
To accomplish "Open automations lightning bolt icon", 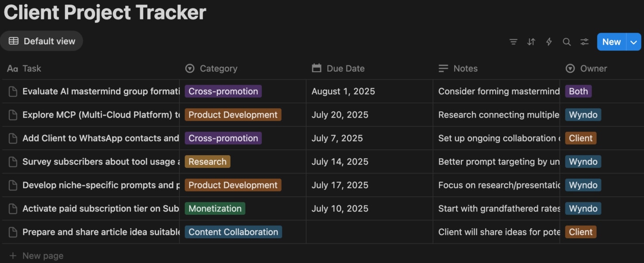I will pyautogui.click(x=549, y=42).
